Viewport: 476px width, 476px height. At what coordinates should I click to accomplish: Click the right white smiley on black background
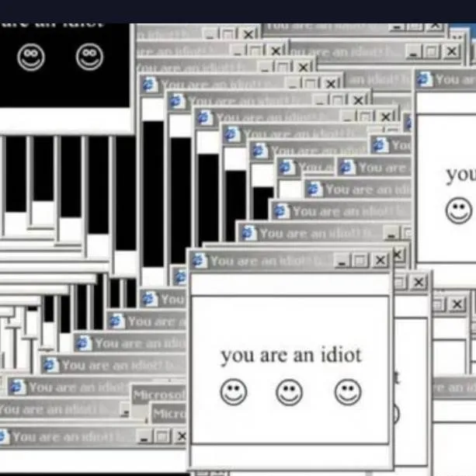[x=89, y=57]
